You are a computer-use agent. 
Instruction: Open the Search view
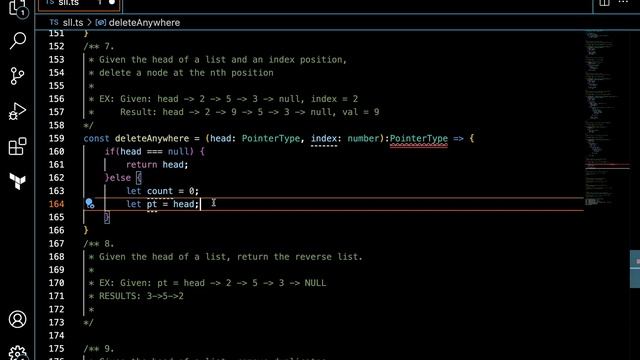pos(18,40)
